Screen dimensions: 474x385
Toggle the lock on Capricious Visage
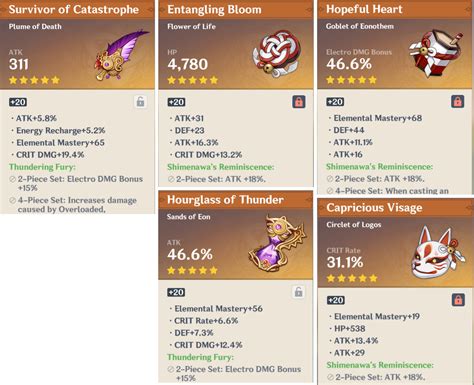click(x=458, y=300)
